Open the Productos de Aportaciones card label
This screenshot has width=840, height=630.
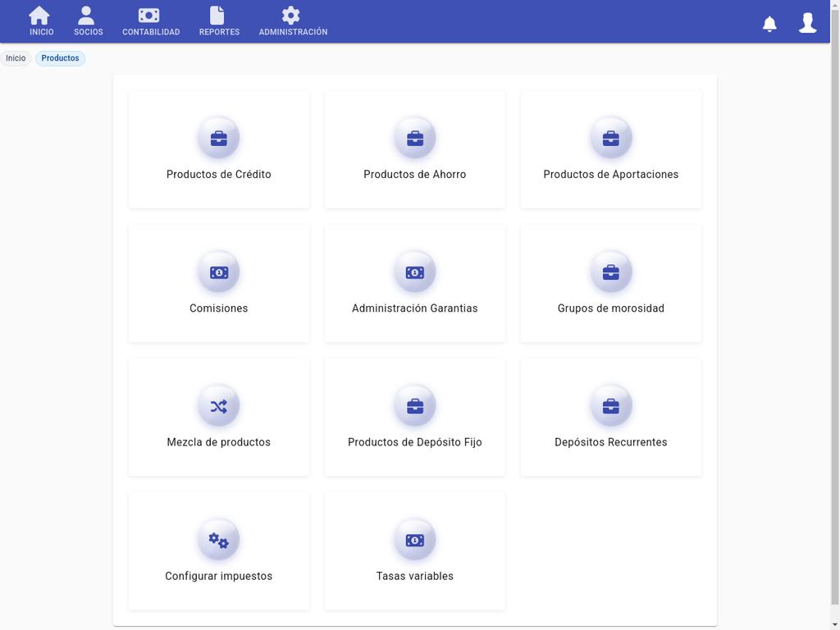pos(610,175)
